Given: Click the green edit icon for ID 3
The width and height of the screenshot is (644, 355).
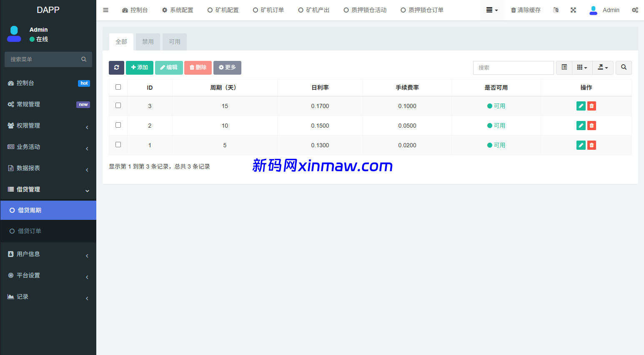Looking at the screenshot, I should point(581,106).
